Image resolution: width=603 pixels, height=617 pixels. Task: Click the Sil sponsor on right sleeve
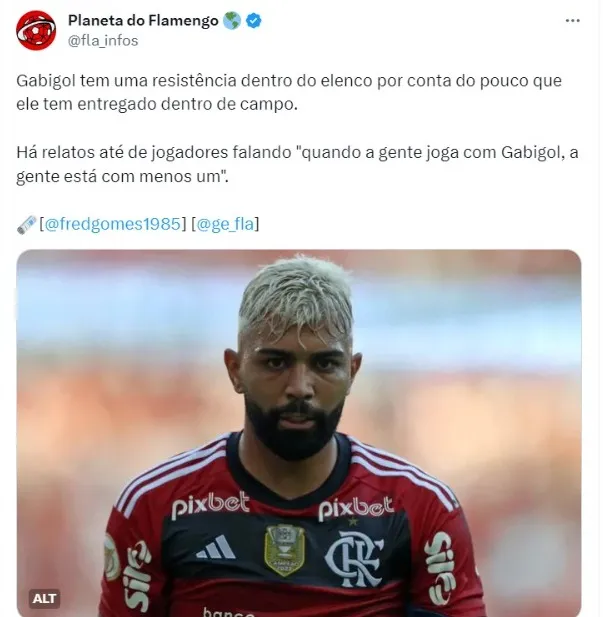[x=441, y=568]
